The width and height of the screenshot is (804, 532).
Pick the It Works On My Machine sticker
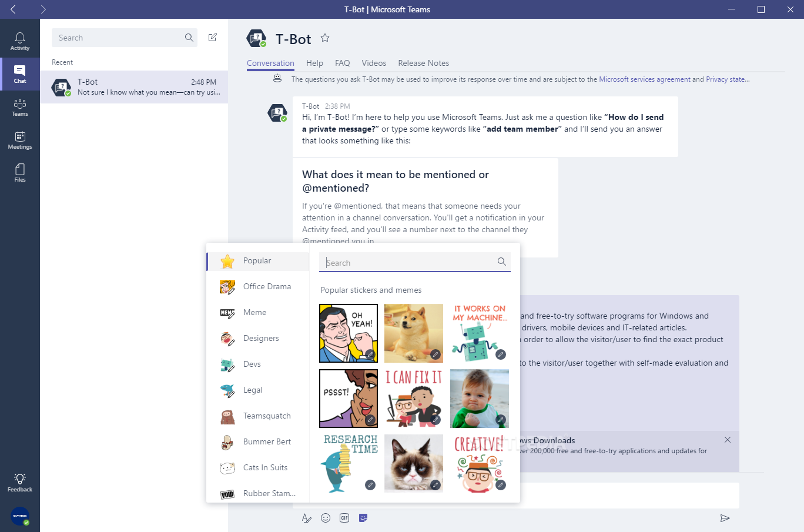tap(479, 333)
